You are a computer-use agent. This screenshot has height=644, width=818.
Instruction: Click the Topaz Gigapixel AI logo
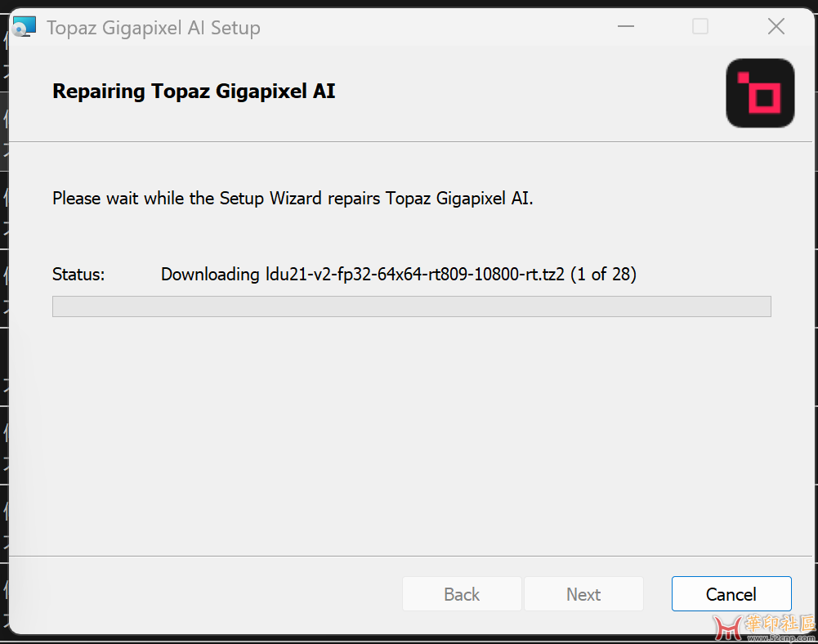click(760, 93)
